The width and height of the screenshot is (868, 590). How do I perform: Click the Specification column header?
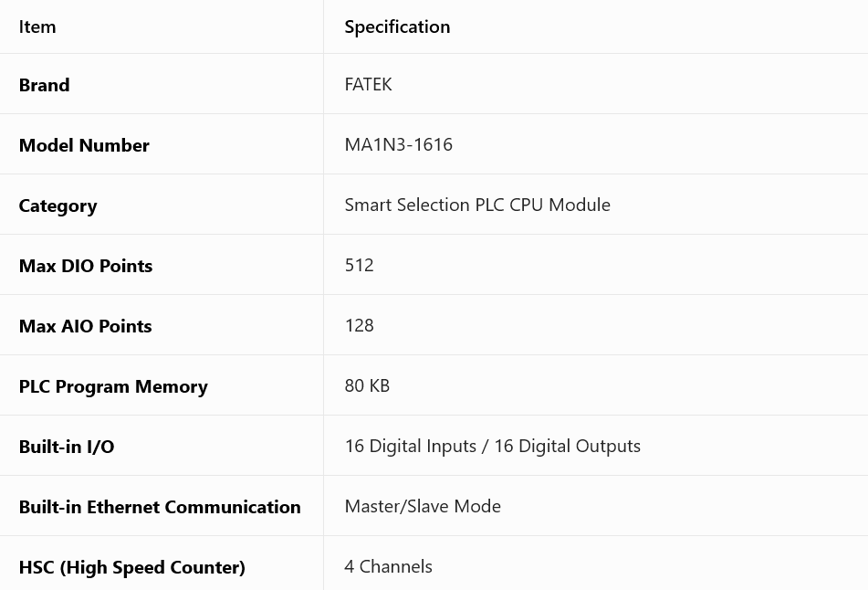pyautogui.click(x=397, y=26)
